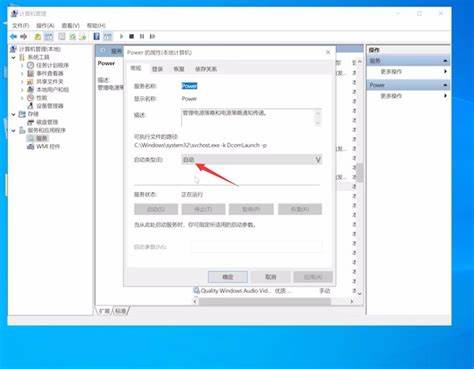The width and height of the screenshot is (474, 369).
Task: Open Help via blue toolbar icon
Action: [96, 36]
